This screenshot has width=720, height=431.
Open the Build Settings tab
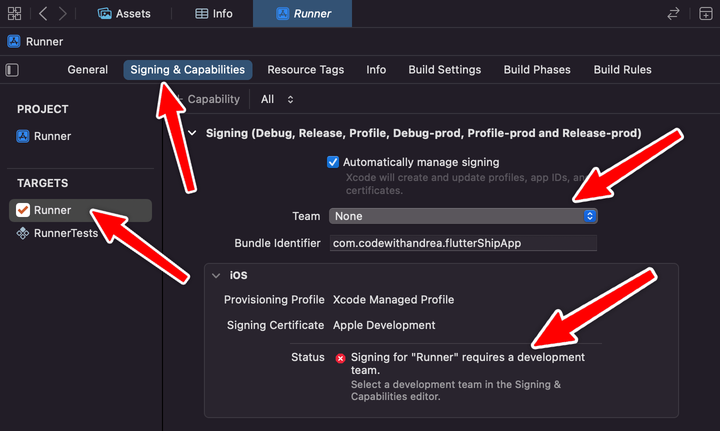(x=444, y=70)
